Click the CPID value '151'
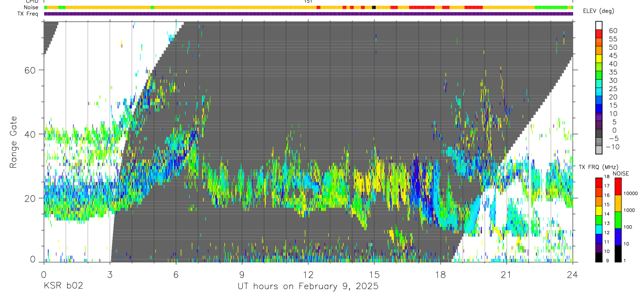This screenshot has width=644, height=297. click(x=308, y=2)
